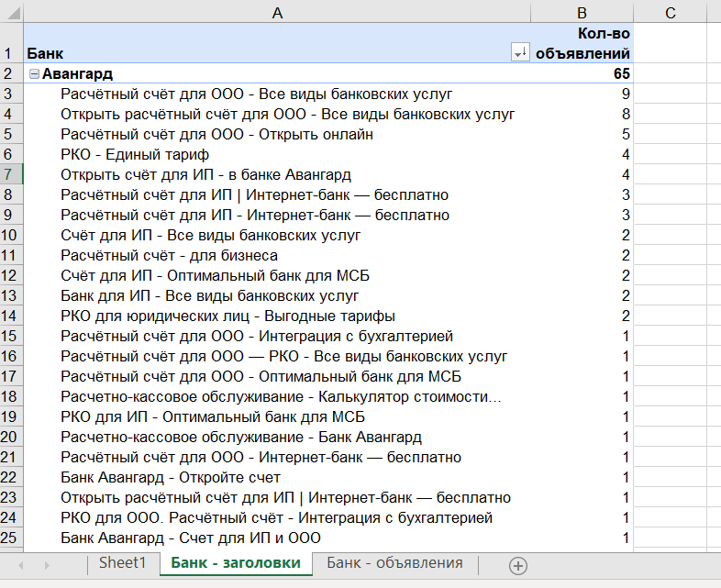
Task: Select cell 'Расчётный счёт для ООО - Интеграция с бухгалтерией'
Action: click(277, 336)
